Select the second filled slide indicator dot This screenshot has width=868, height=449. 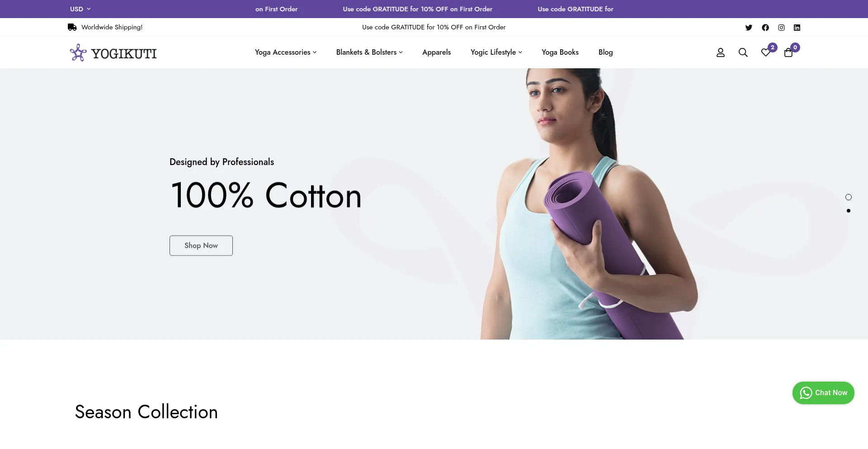[849, 211]
